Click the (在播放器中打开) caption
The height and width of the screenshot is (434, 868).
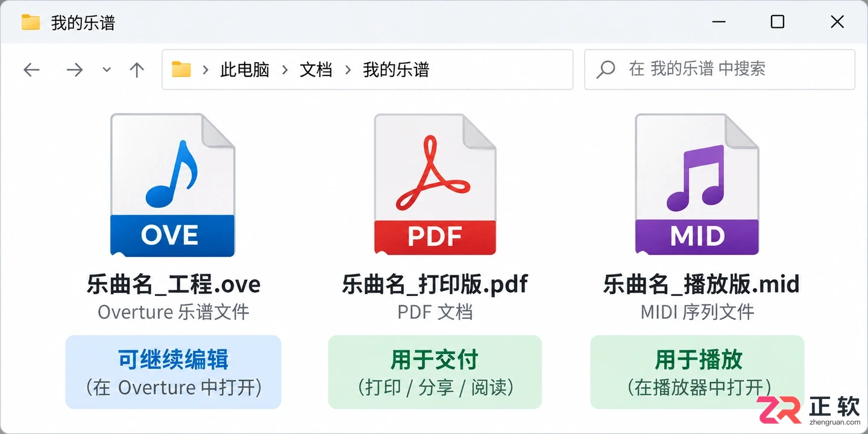699,387
